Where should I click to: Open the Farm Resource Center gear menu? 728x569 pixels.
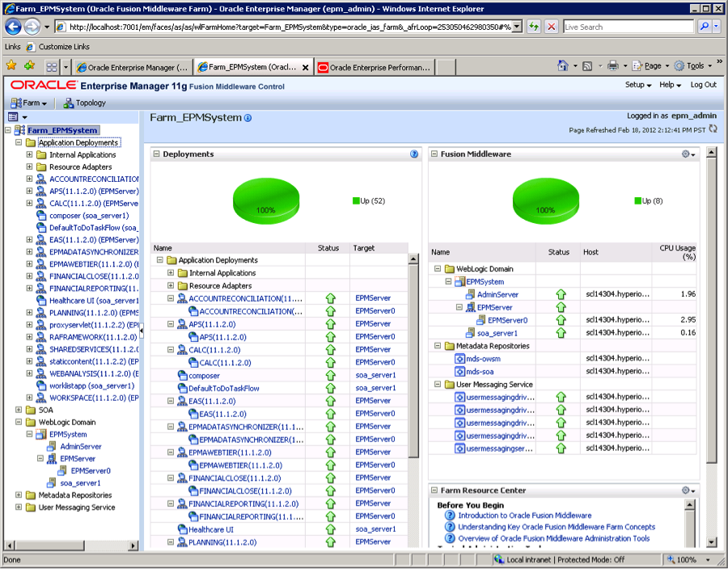tap(688, 491)
